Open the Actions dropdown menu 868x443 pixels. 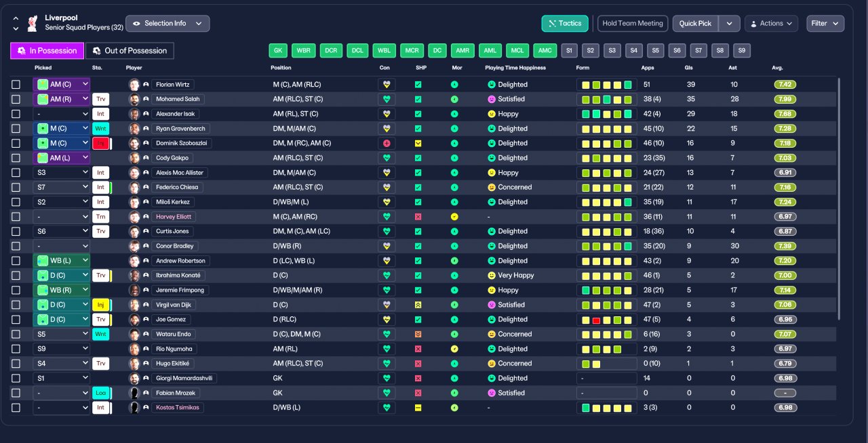[771, 24]
